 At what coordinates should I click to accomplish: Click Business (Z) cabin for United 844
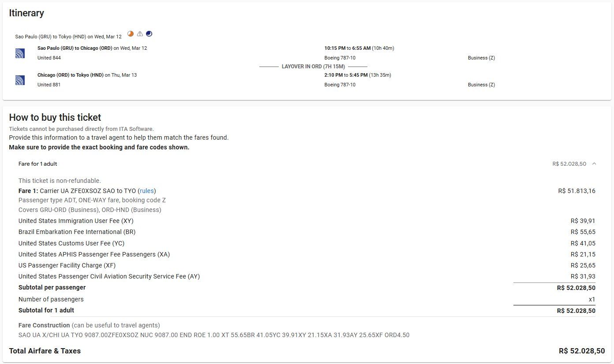point(481,58)
